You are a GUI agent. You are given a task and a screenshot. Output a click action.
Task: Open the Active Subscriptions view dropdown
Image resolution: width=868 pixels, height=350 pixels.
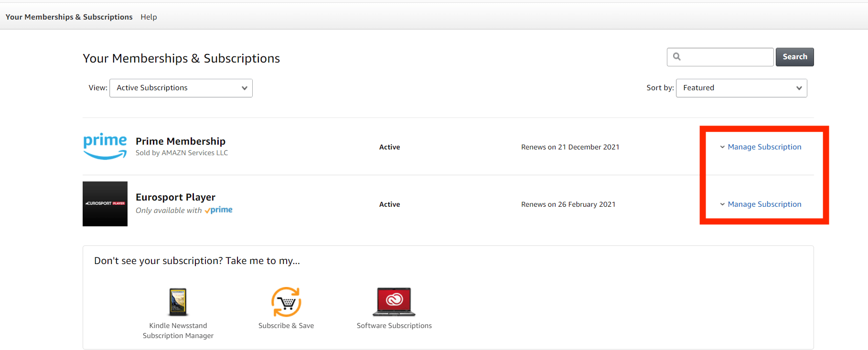[181, 88]
